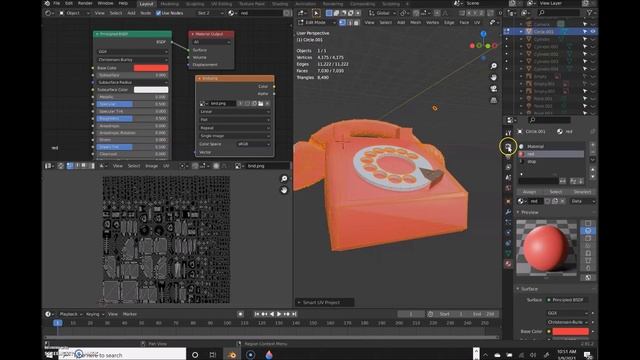
Task: Open the Linear interpolation dropdown
Action: 235,111
